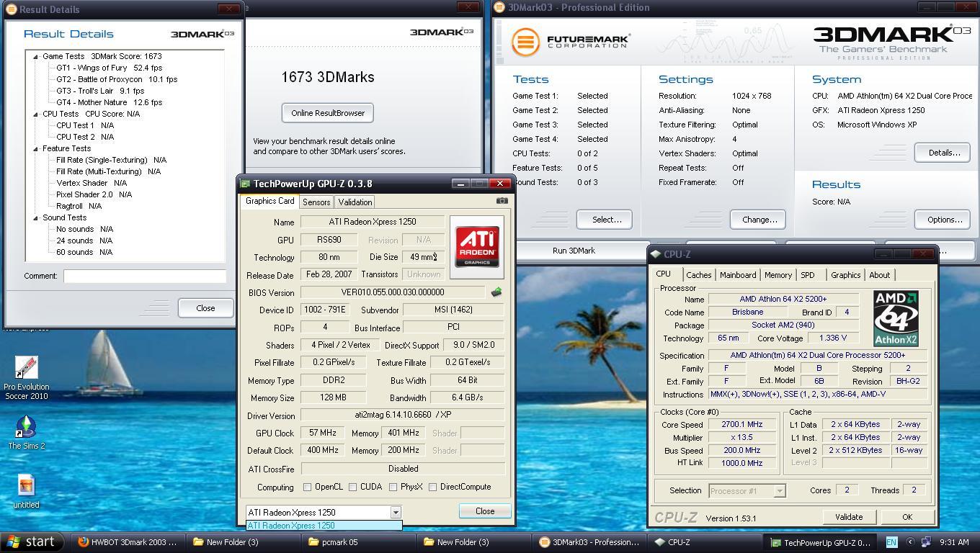Image resolution: width=980 pixels, height=553 pixels.
Task: Click the GPU-Z title bar icon
Action: click(245, 184)
